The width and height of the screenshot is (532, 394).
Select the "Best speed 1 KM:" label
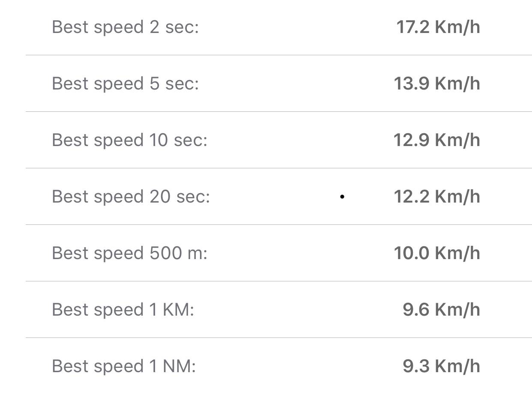[123, 310]
